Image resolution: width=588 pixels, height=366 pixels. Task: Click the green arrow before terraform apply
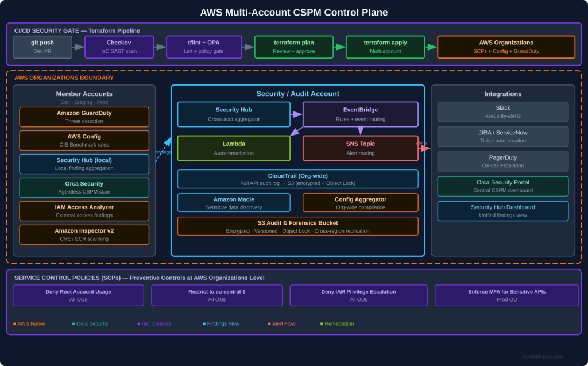click(x=339, y=47)
